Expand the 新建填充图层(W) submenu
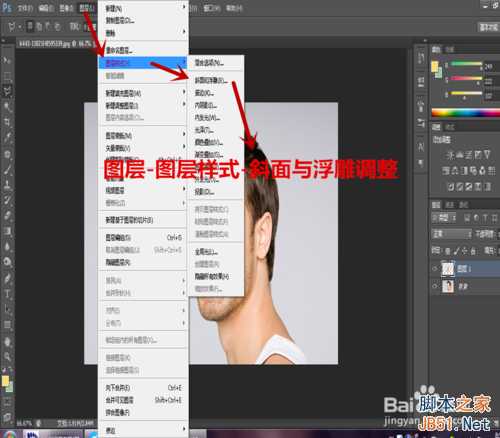 pyautogui.click(x=143, y=93)
